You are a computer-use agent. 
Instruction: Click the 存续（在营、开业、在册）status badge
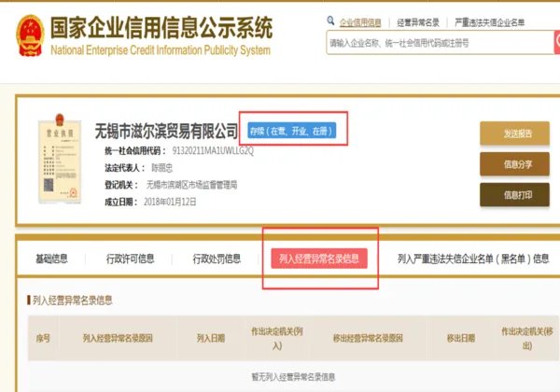[292, 131]
